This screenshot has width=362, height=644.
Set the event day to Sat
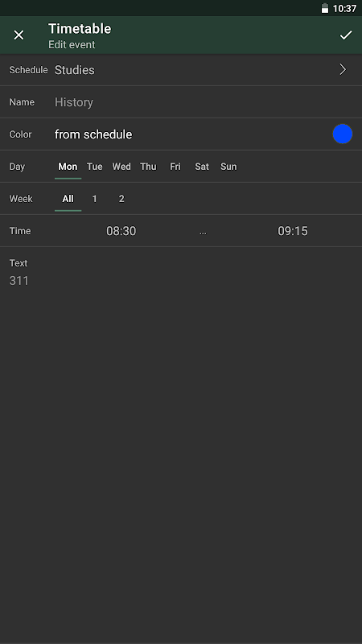point(202,167)
